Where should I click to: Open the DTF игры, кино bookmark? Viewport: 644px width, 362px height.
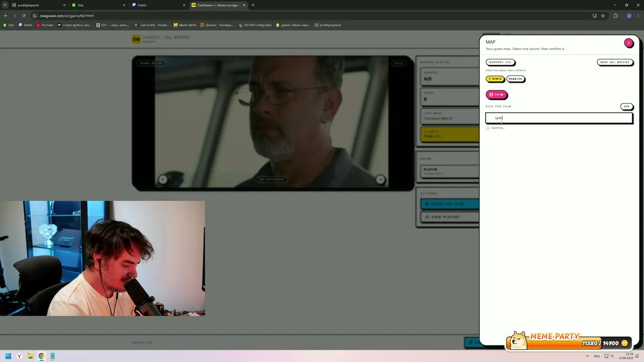click(x=113, y=25)
